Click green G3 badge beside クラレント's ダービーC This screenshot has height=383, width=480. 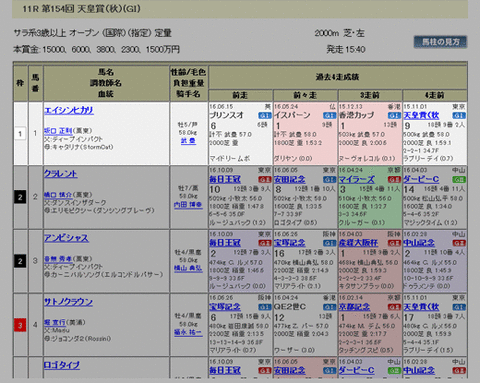coord(459,180)
